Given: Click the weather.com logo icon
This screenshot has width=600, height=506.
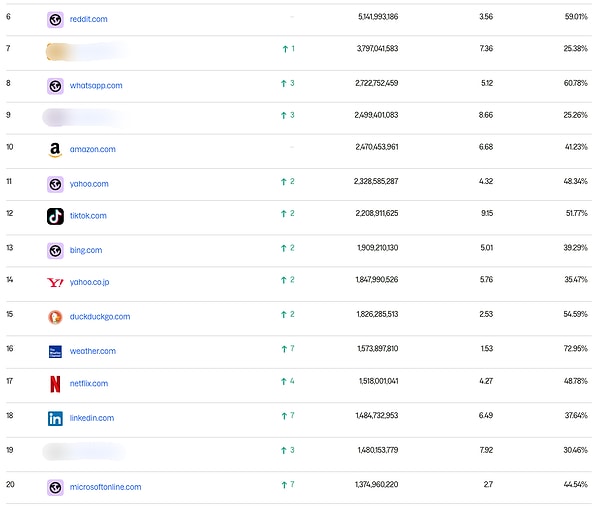Looking at the screenshot, I should tap(55, 352).
